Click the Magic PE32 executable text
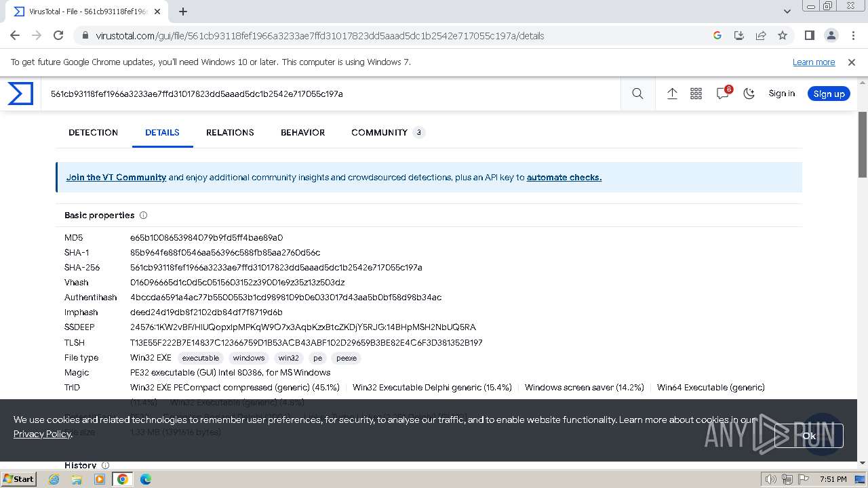This screenshot has width=868, height=488. (230, 373)
